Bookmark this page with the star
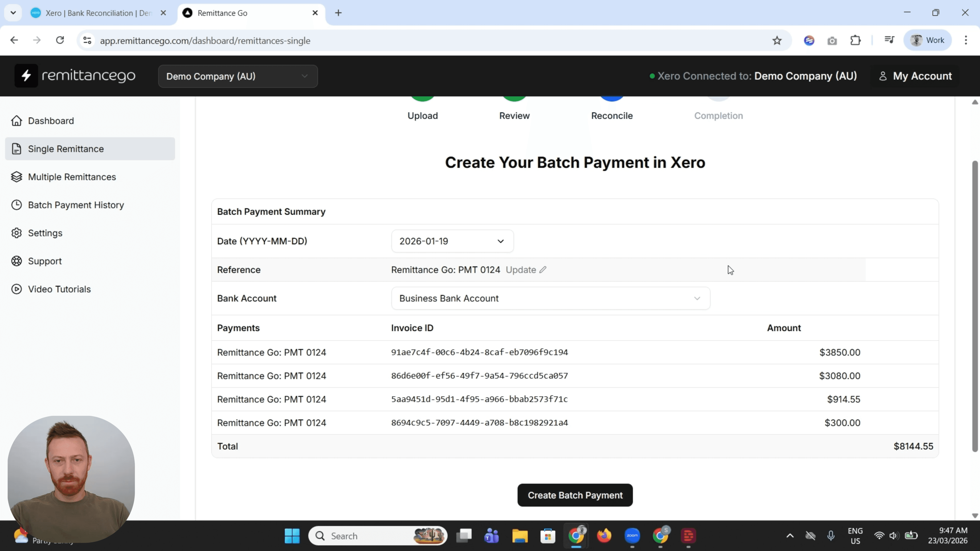Image resolution: width=980 pixels, height=551 pixels. [x=776, y=41]
